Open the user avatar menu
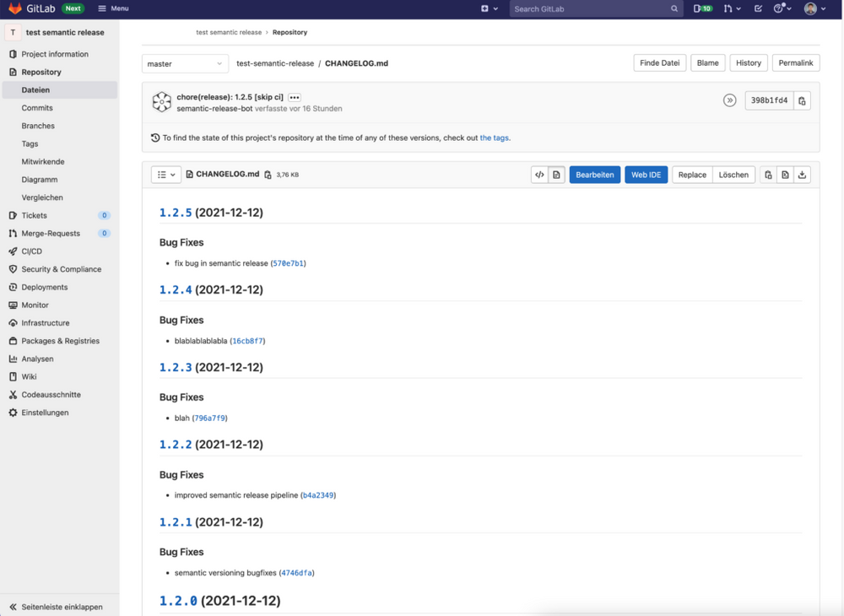The height and width of the screenshot is (616, 844). [811, 8]
